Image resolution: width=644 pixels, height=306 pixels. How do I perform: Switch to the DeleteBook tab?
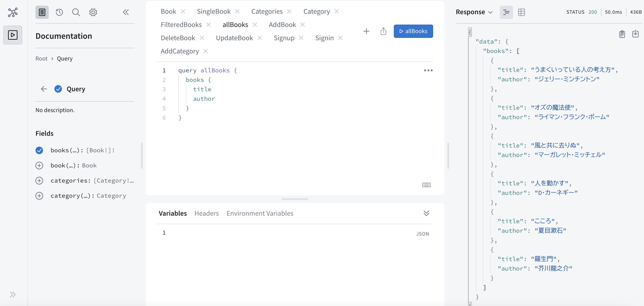point(178,38)
